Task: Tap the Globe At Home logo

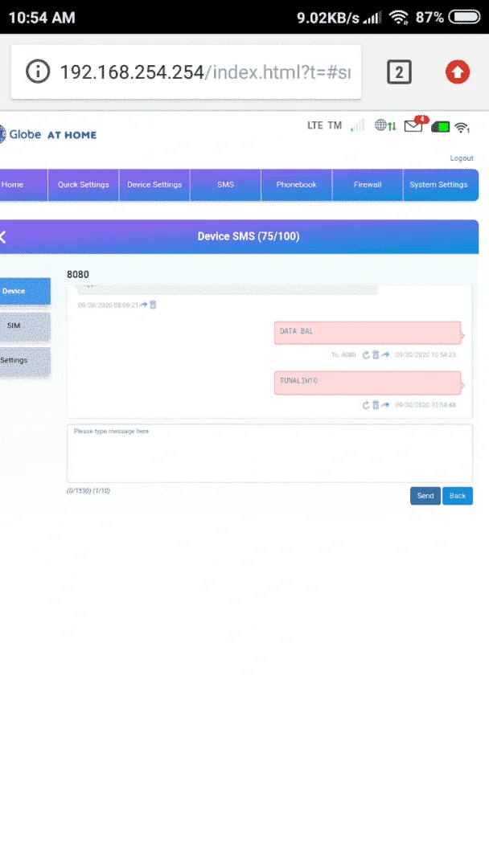Action: (x=48, y=134)
